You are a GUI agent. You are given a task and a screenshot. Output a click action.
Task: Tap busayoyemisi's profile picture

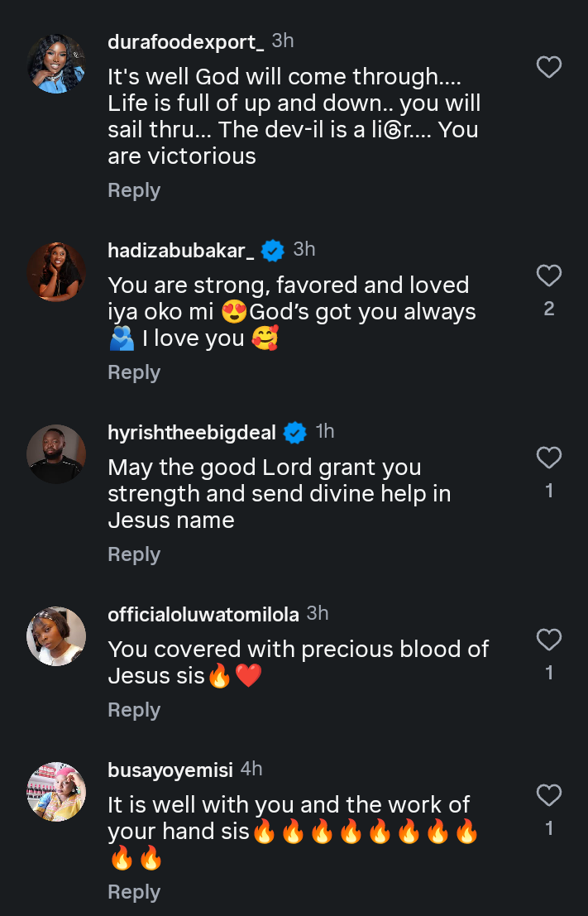(x=56, y=792)
